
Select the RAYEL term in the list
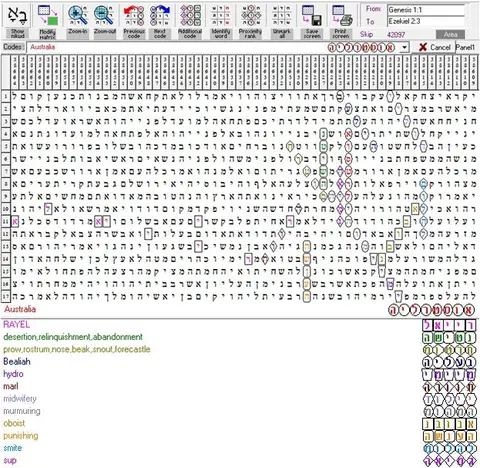pos(16,324)
